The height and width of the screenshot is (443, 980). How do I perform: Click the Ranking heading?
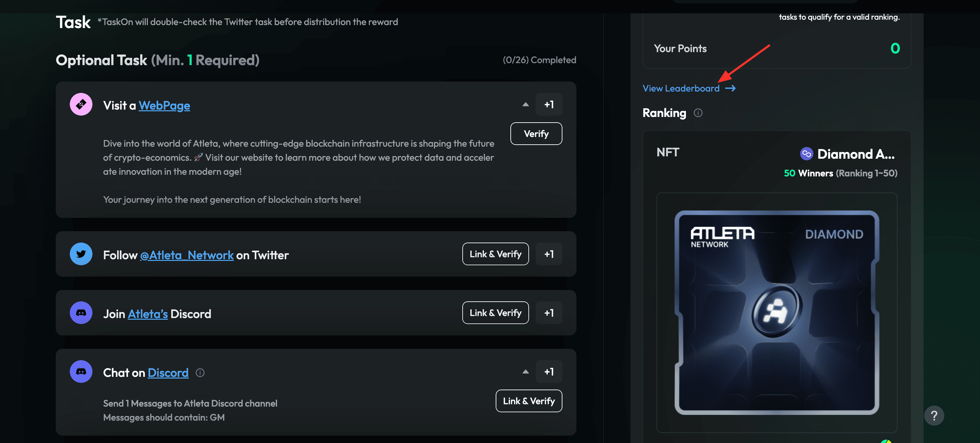(x=664, y=113)
